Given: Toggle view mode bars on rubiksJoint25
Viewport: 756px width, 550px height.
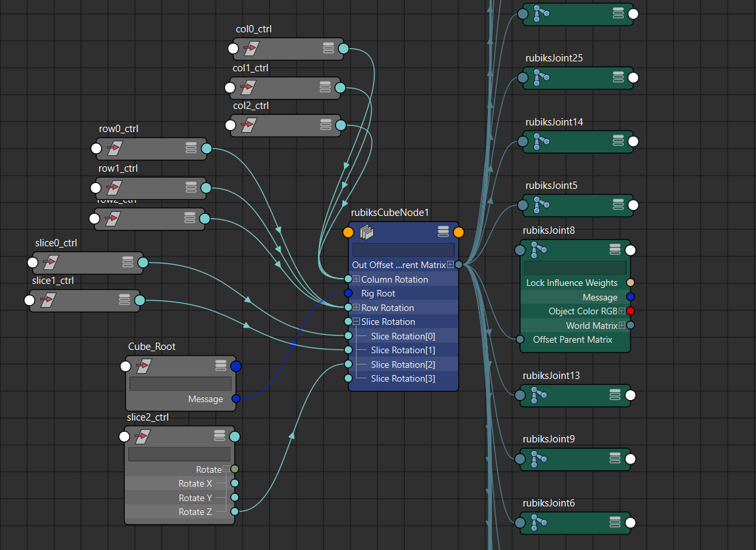Looking at the screenshot, I should 618,77.
